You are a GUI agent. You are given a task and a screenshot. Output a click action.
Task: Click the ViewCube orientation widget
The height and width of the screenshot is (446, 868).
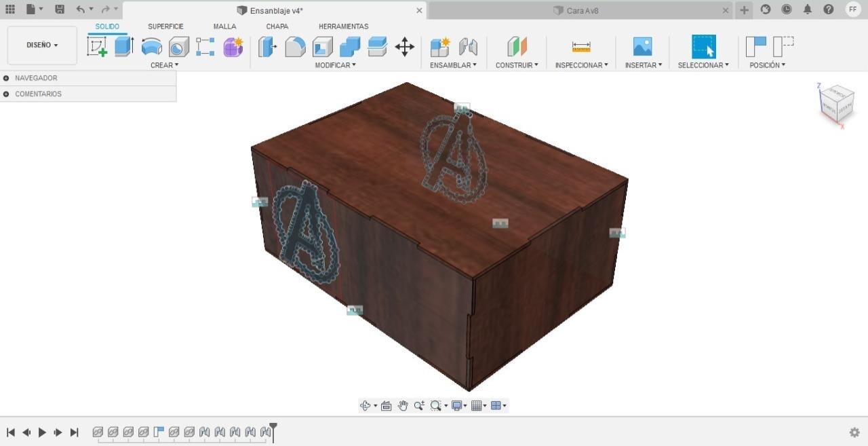(x=836, y=104)
